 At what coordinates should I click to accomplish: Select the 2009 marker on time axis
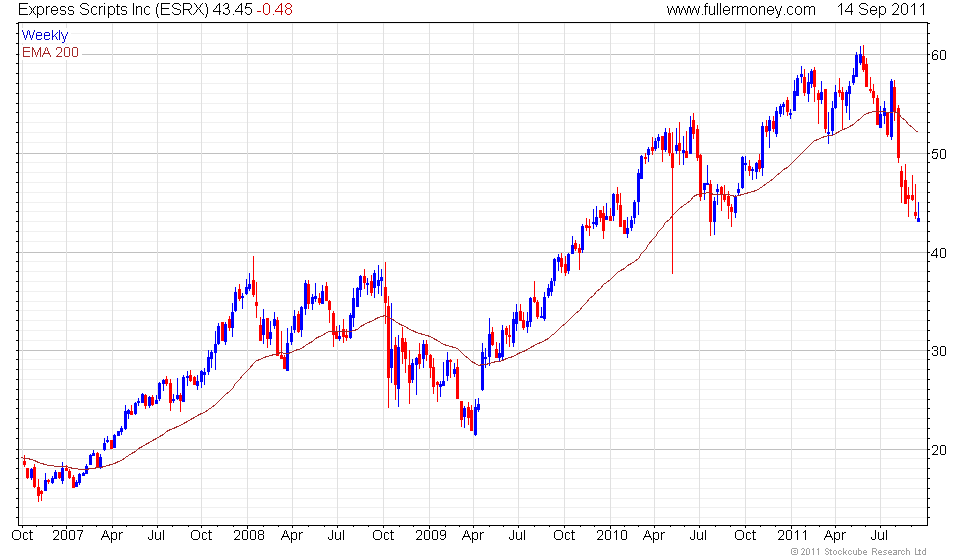(x=431, y=535)
